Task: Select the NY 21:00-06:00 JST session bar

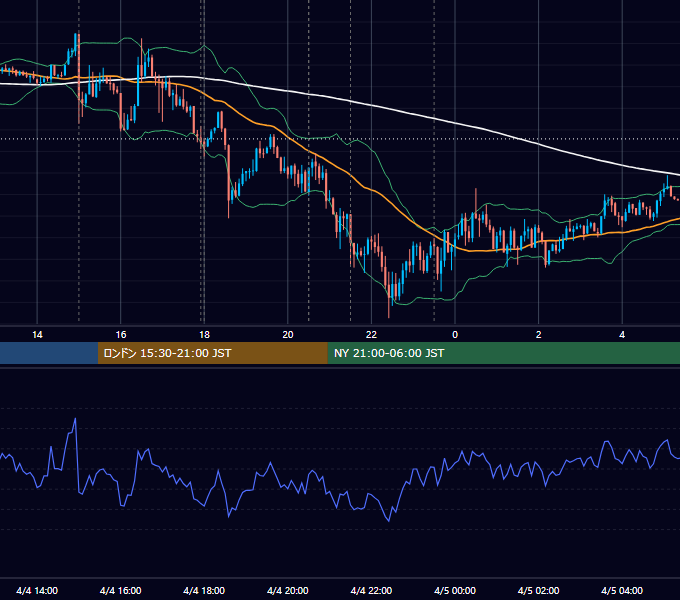Action: click(503, 353)
